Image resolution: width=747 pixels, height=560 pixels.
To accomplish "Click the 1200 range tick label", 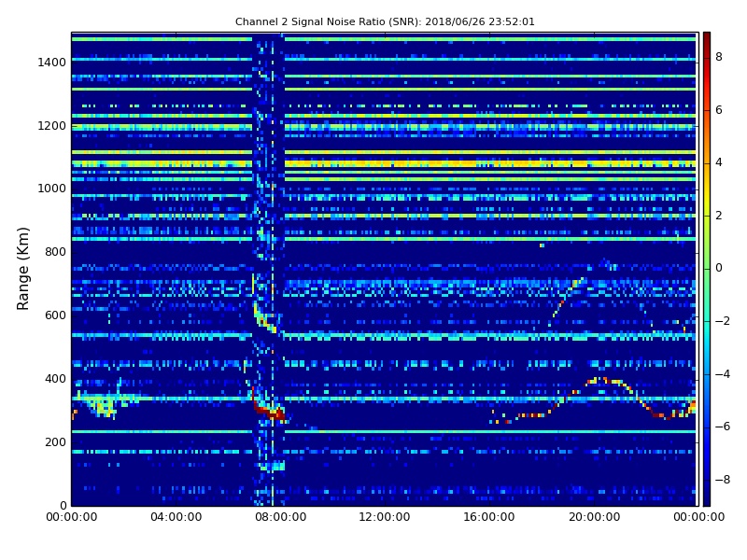I will [52, 126].
